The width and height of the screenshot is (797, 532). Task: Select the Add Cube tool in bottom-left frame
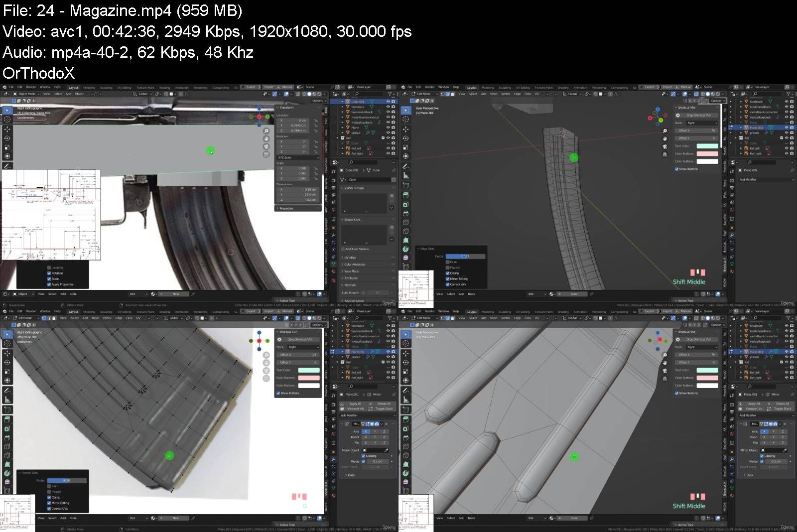click(x=7, y=409)
